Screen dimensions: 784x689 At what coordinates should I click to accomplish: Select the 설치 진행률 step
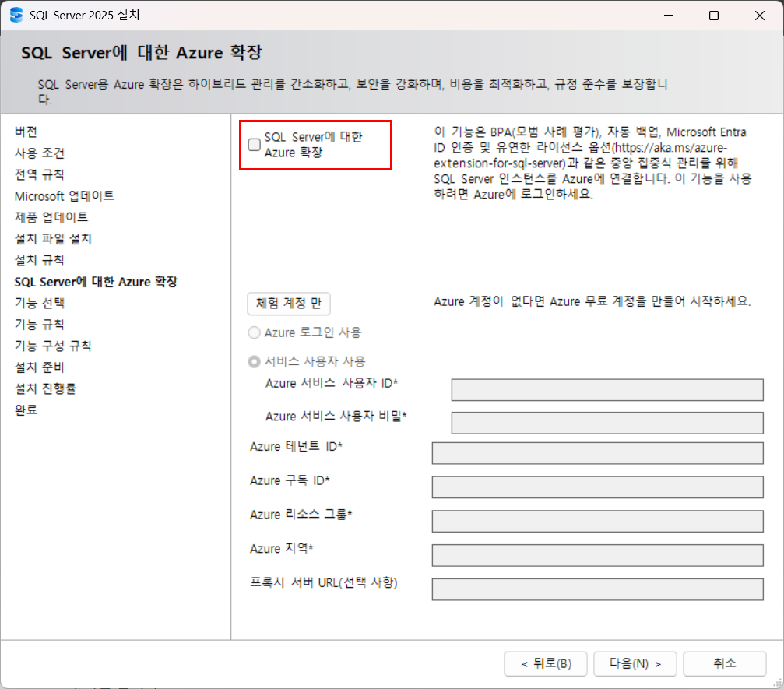tap(45, 389)
